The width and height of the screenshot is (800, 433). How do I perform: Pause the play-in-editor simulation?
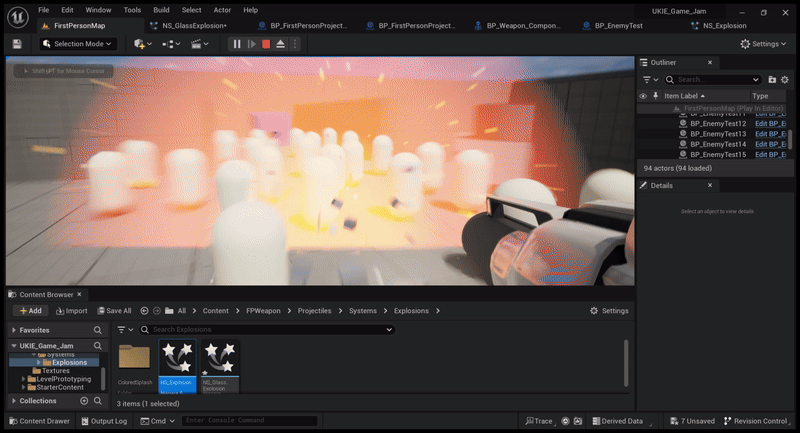click(237, 44)
